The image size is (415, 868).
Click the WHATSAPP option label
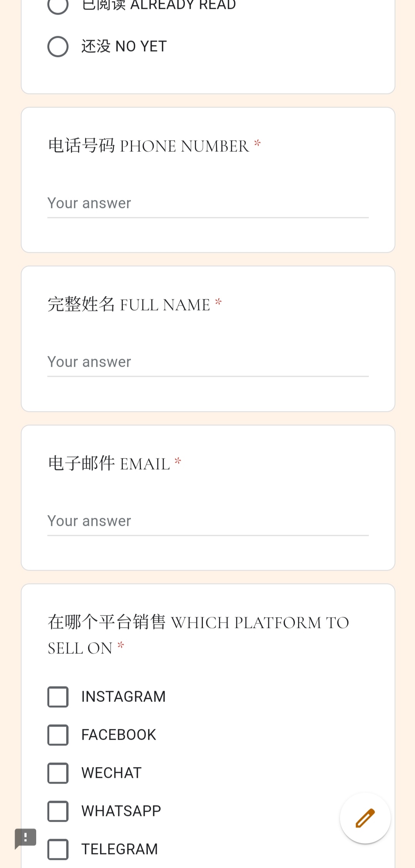tap(121, 811)
